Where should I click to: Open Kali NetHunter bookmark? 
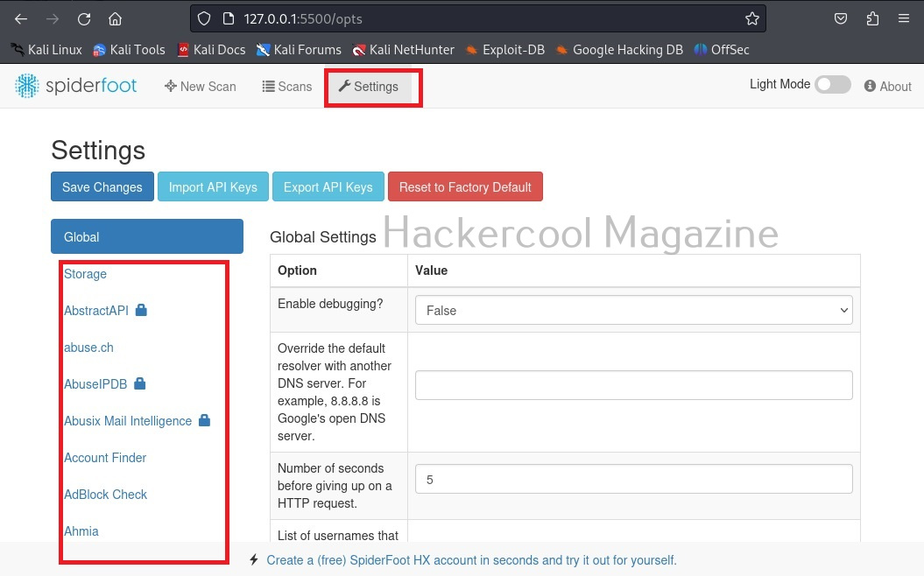click(x=404, y=50)
